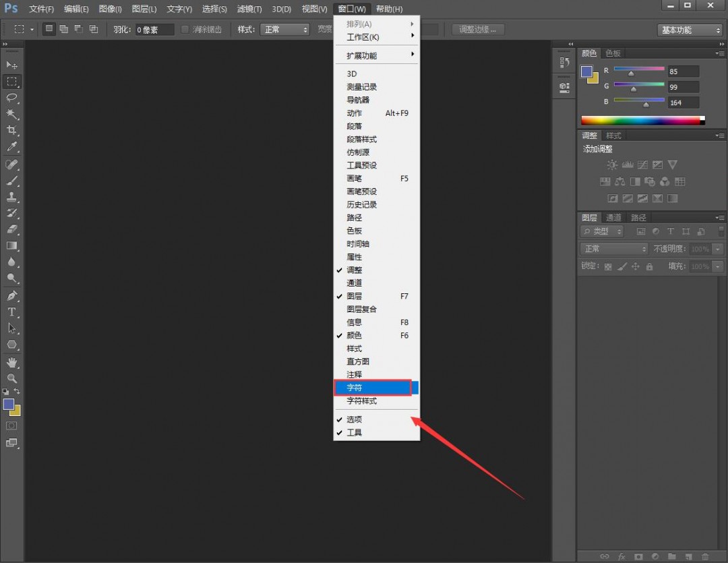Select the Move tool
The height and width of the screenshot is (563, 728).
pyautogui.click(x=11, y=65)
